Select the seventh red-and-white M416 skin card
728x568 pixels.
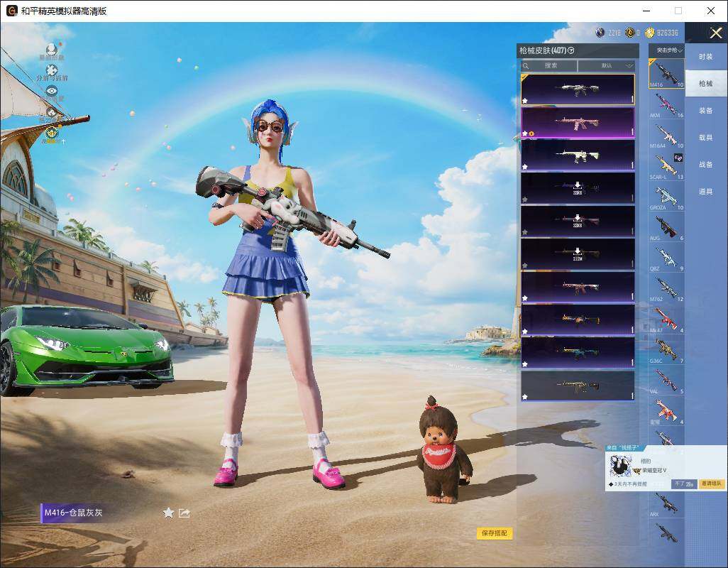[x=578, y=287]
